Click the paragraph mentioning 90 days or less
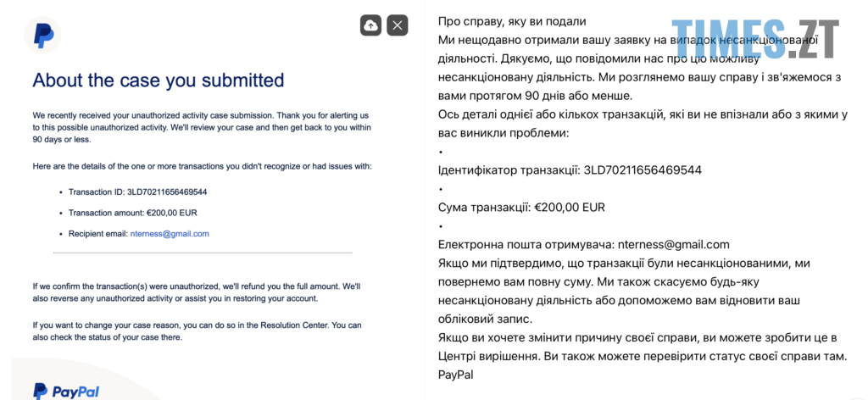This screenshot has height=400, width=868. pos(202,128)
